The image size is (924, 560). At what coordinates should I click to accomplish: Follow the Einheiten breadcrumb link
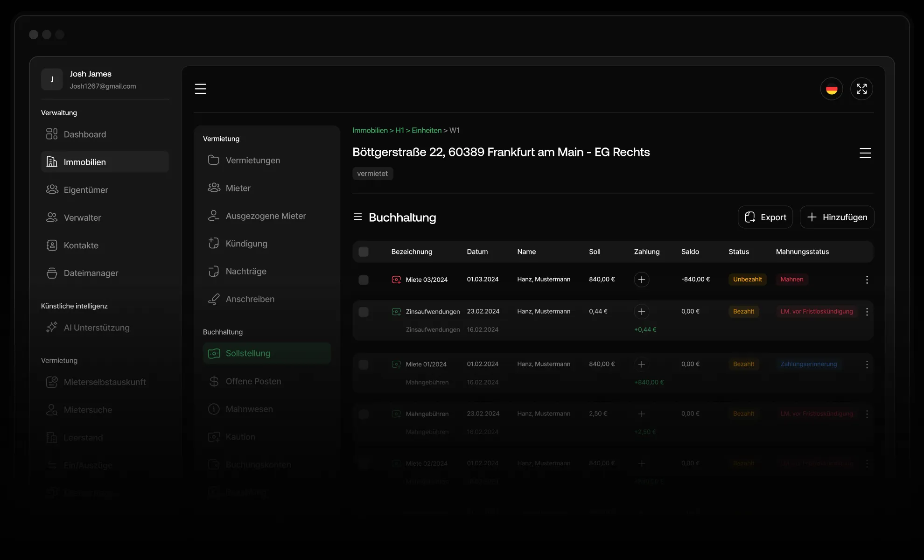coord(426,130)
